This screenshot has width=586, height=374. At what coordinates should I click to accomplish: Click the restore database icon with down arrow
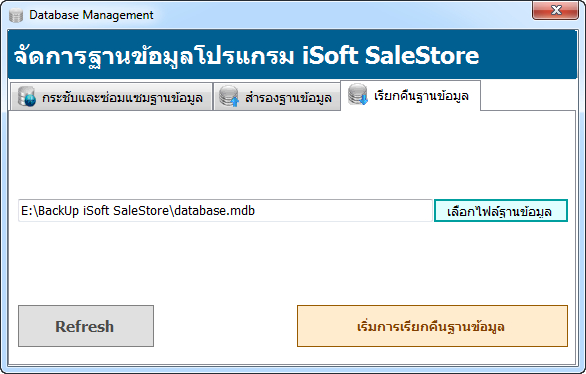358,94
